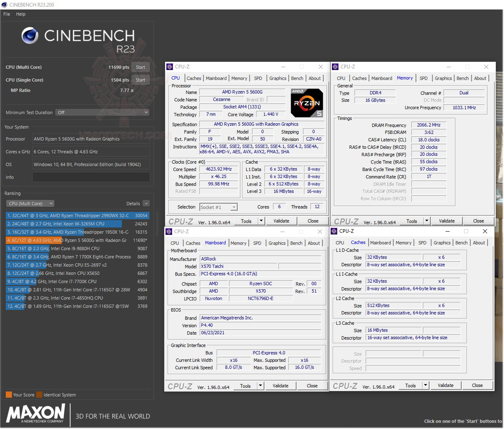Select ranking row Intel Core i7-4850HQ
This screenshot has height=429, width=504.
(x=77, y=298)
